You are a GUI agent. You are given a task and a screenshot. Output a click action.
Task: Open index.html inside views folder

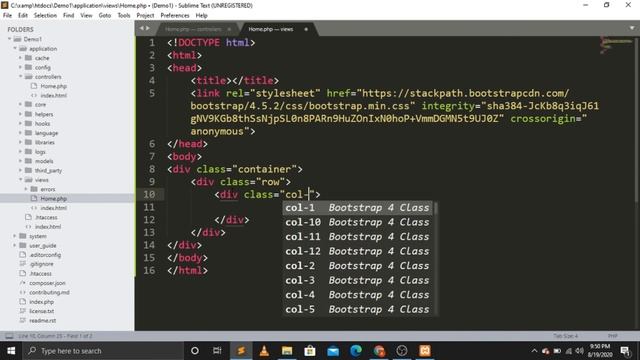(53, 208)
